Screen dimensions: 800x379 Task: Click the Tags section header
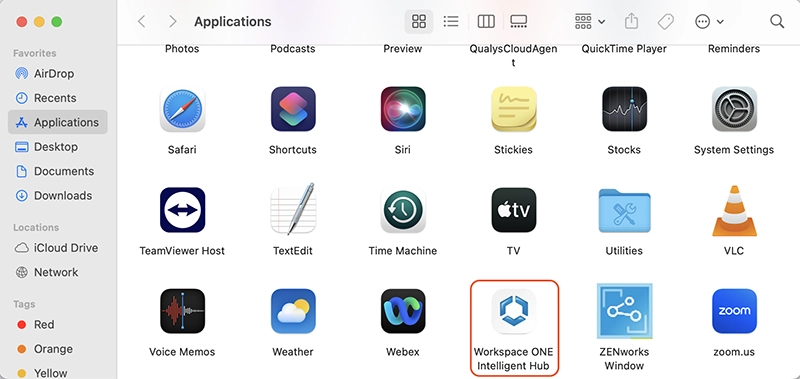tap(24, 304)
